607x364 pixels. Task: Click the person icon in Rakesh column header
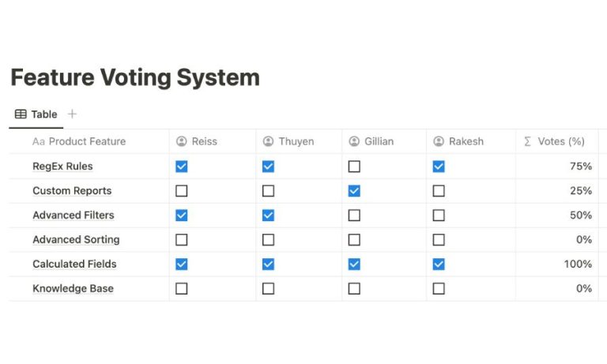coord(439,141)
